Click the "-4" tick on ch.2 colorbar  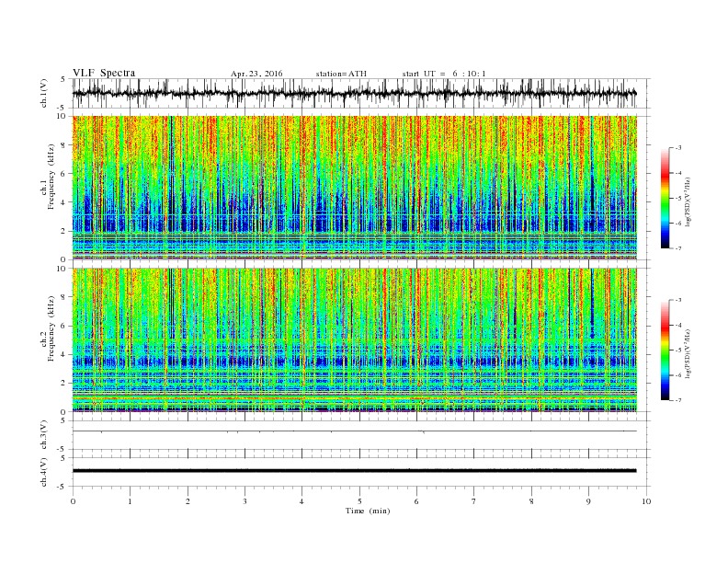click(678, 325)
